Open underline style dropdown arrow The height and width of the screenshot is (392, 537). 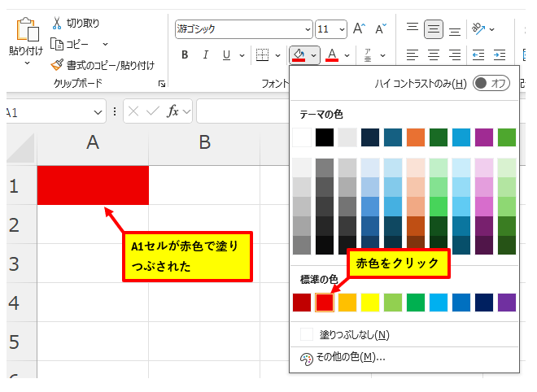tap(242, 55)
